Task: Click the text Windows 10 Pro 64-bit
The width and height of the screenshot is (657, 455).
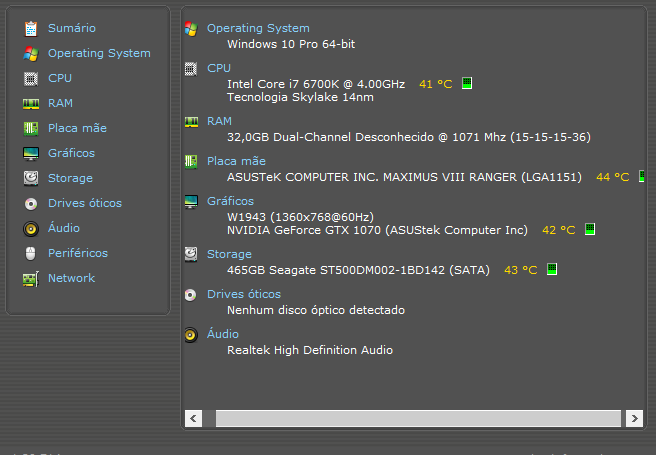Action: pyautogui.click(x=291, y=44)
